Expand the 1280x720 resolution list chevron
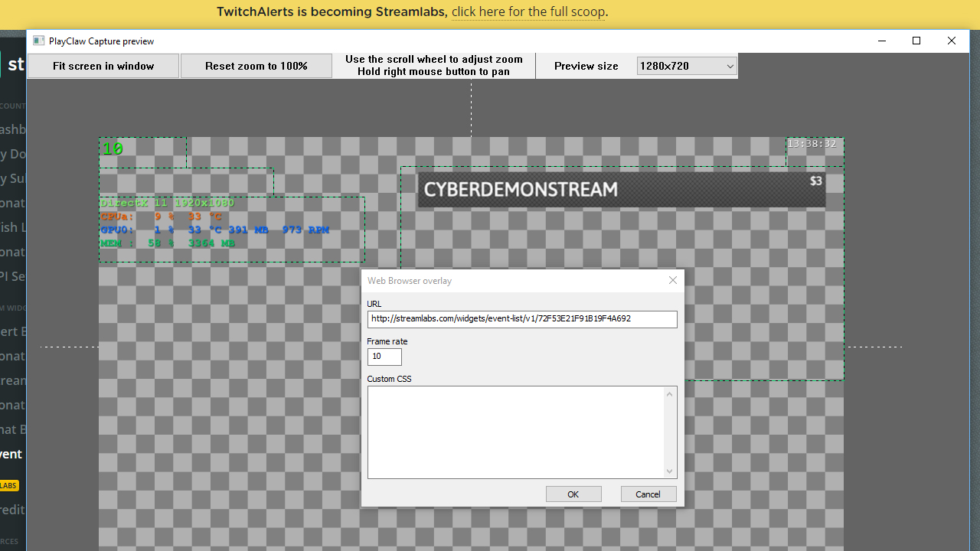Viewport: 980px width, 551px height. pos(729,66)
